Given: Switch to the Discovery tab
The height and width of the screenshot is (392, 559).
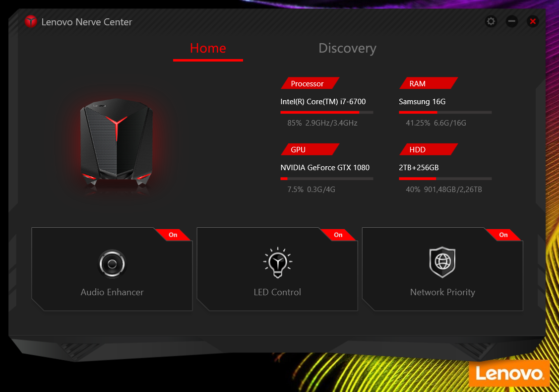Looking at the screenshot, I should (347, 48).
